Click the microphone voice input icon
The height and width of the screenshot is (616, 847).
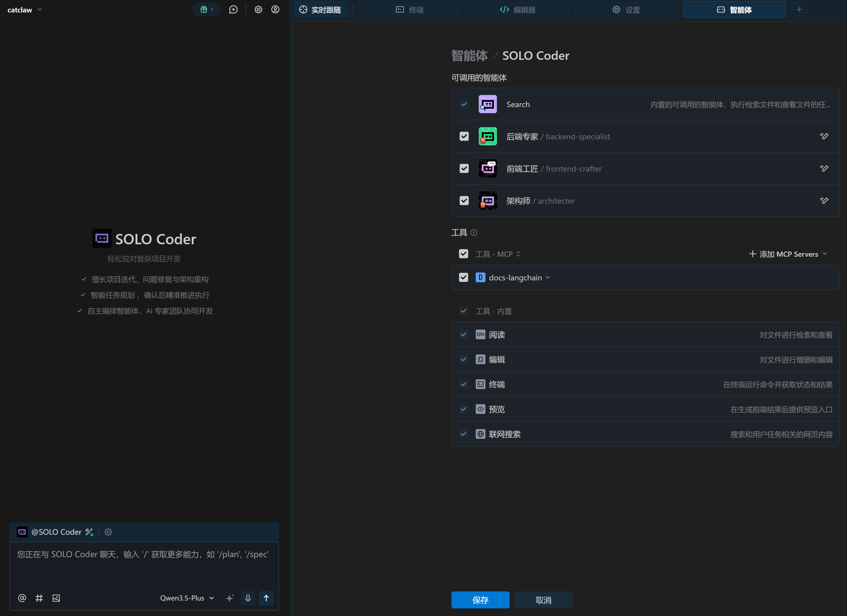tap(248, 598)
